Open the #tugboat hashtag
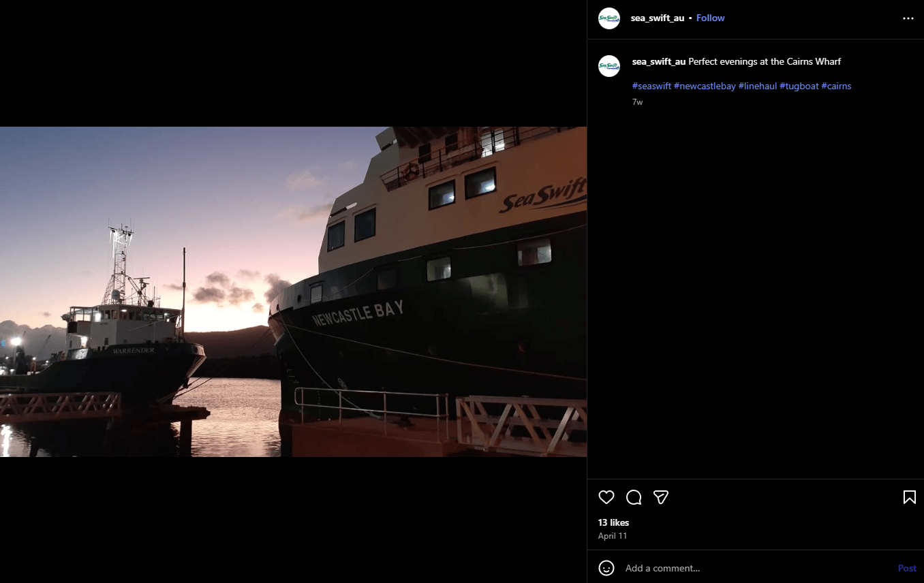The height and width of the screenshot is (583, 924). [799, 86]
